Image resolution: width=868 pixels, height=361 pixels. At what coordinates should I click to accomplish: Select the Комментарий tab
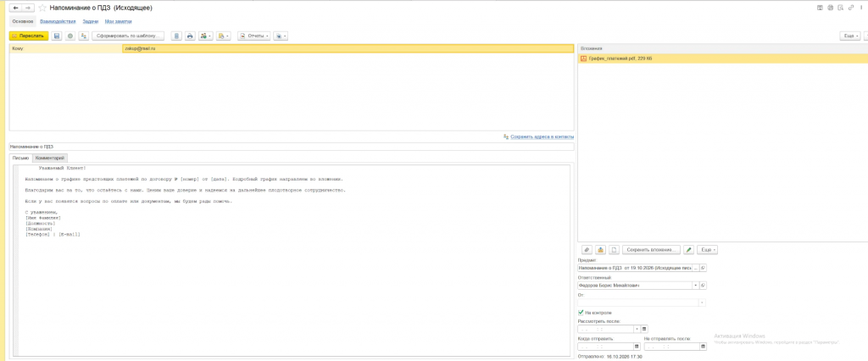pos(50,158)
